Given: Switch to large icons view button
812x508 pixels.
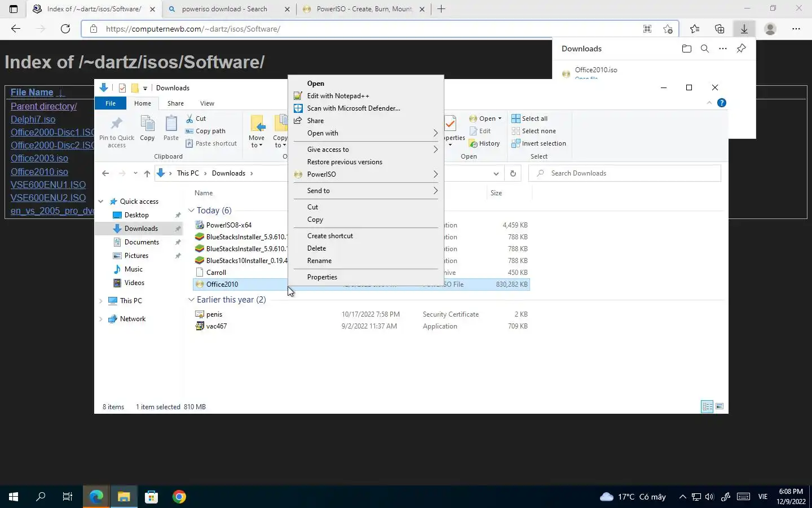Looking at the screenshot, I should (x=720, y=406).
